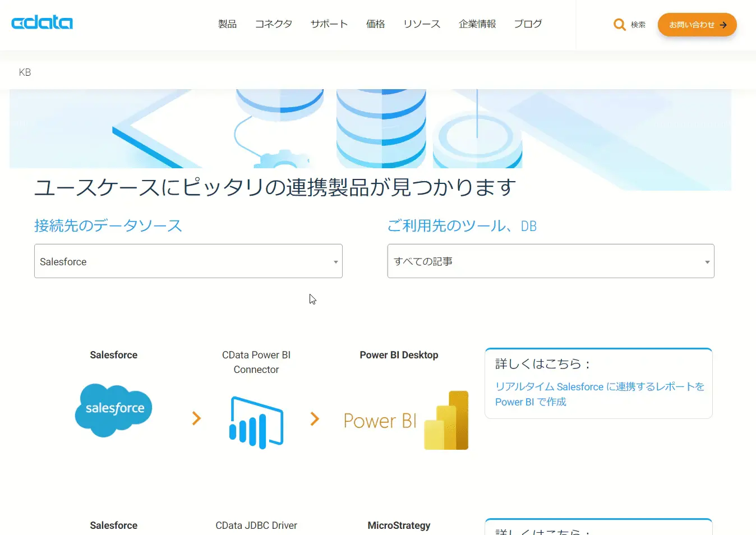756x535 pixels.
Task: Click the Salesforce cloud logo
Action: 113,409
